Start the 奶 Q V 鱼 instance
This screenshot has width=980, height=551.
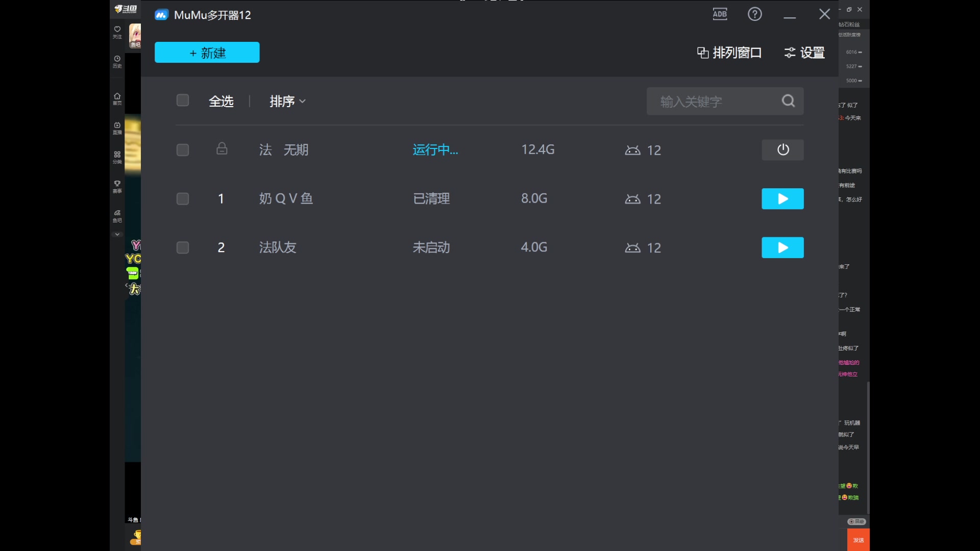[x=782, y=198]
